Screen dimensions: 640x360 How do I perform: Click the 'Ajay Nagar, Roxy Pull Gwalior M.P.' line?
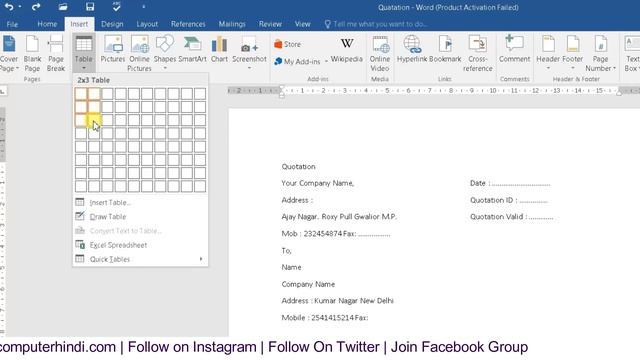pos(339,217)
